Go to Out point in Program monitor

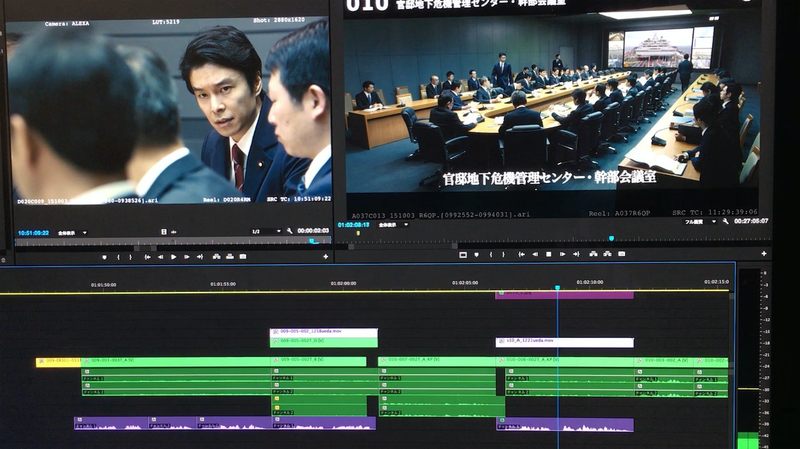coord(576,254)
